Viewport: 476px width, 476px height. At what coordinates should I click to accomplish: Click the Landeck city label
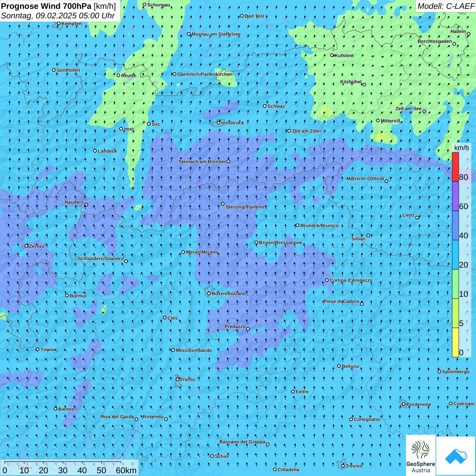(107, 151)
